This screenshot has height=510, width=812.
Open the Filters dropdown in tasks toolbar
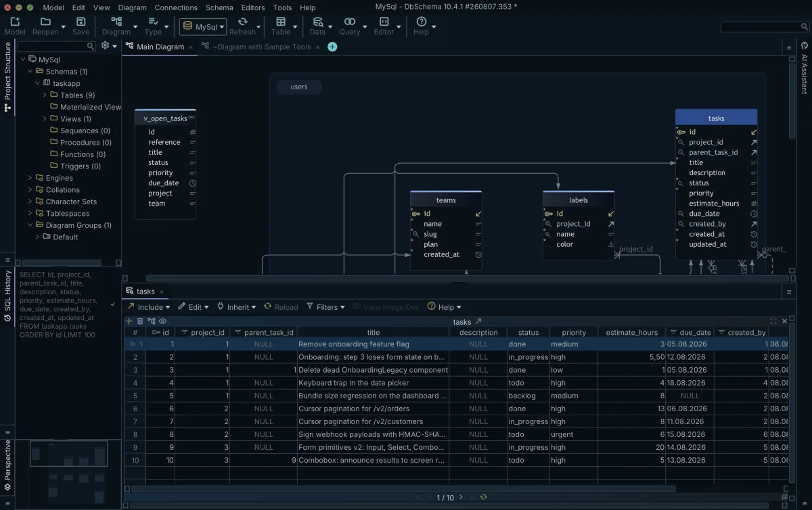(x=325, y=306)
